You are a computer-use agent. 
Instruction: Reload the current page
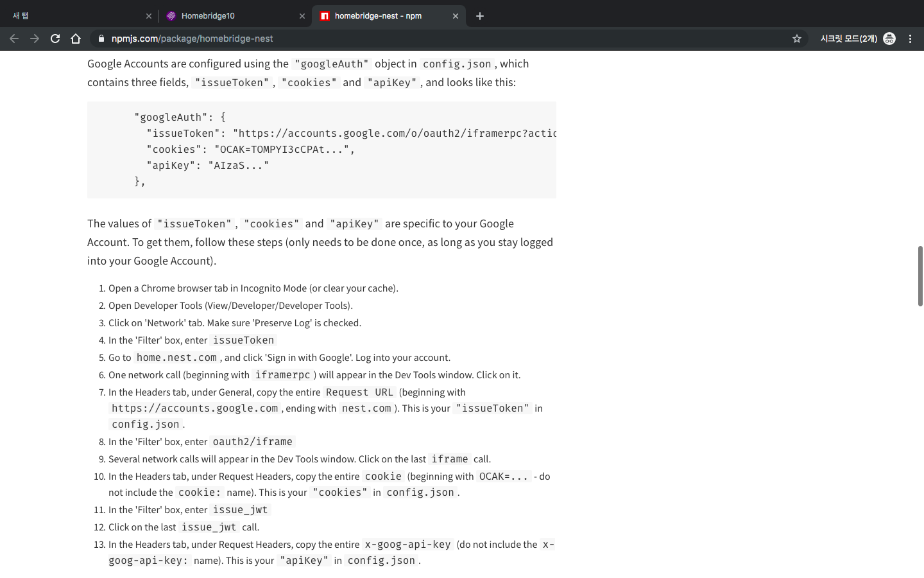[55, 39]
